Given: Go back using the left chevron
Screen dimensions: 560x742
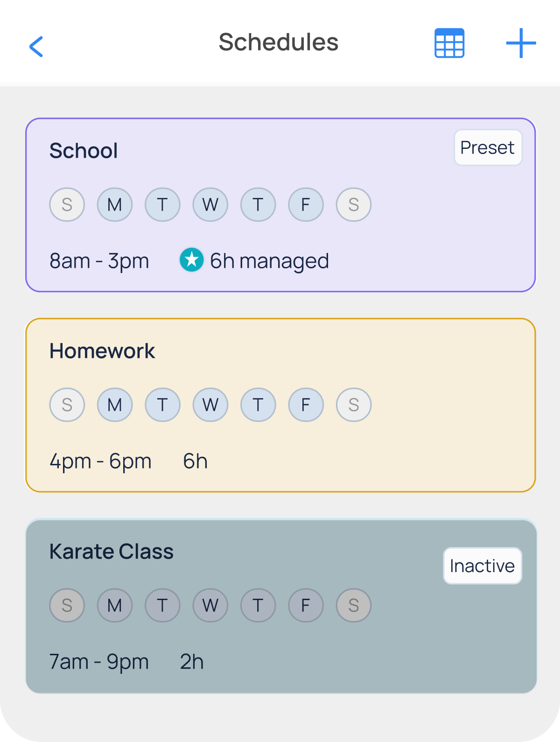Looking at the screenshot, I should 36,47.
